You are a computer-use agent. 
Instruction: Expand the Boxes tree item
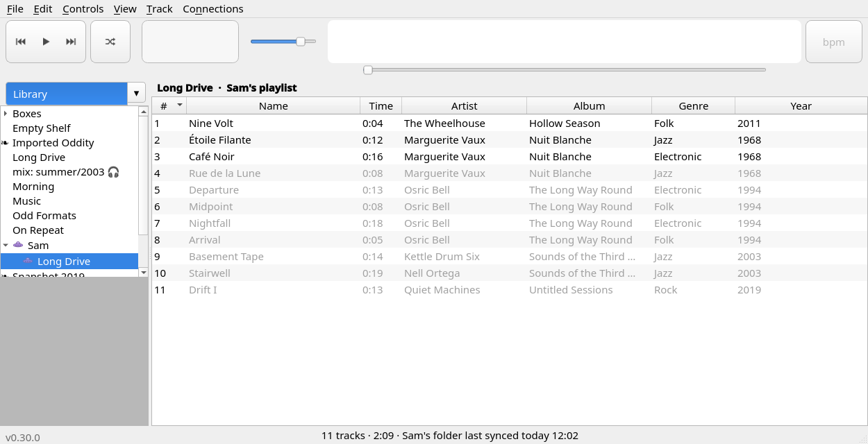(6, 114)
